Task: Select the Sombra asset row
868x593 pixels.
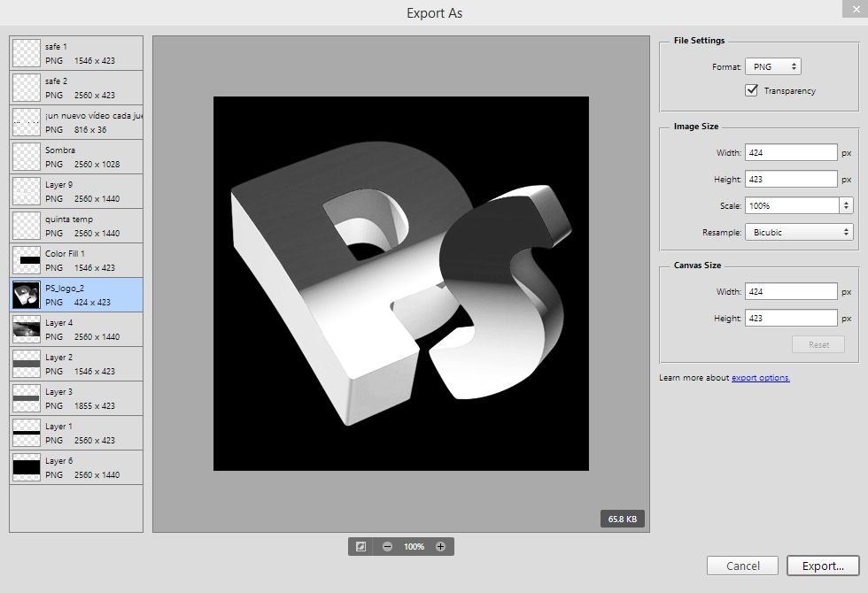Action: [76, 158]
